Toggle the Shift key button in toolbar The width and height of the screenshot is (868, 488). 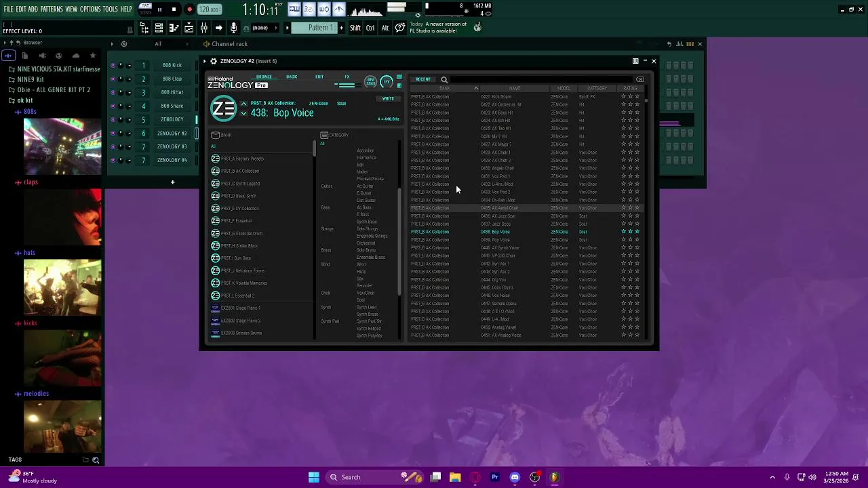pyautogui.click(x=355, y=28)
